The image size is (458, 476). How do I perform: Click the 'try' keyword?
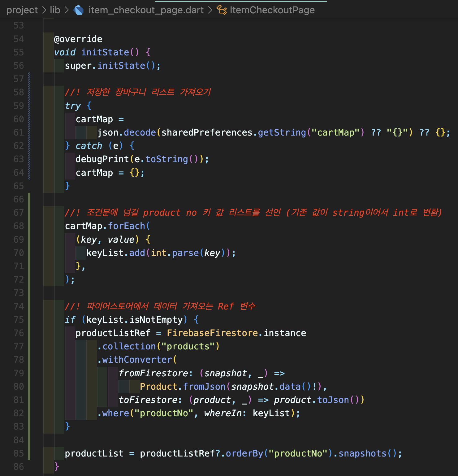pyautogui.click(x=73, y=106)
